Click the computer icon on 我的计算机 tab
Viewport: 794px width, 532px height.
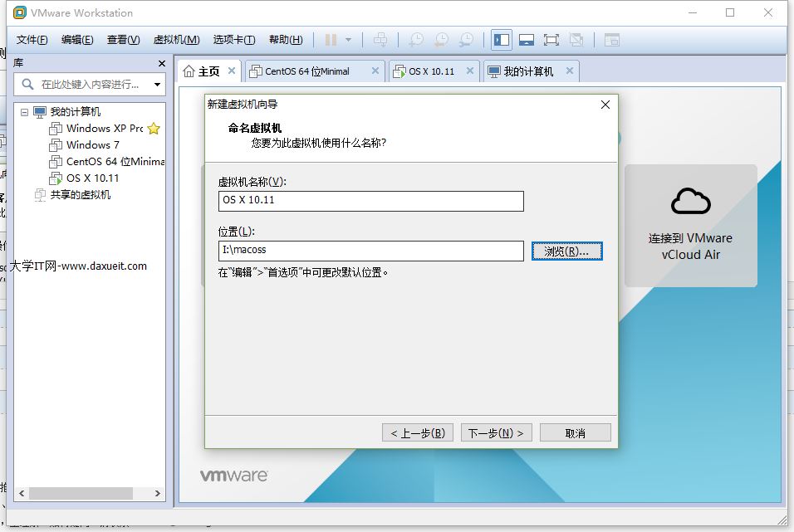tap(493, 71)
